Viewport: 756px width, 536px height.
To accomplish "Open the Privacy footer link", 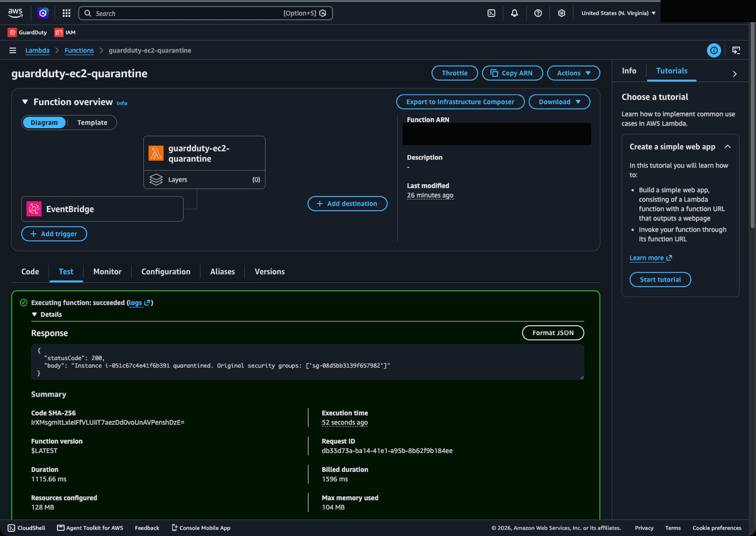I will pos(644,528).
